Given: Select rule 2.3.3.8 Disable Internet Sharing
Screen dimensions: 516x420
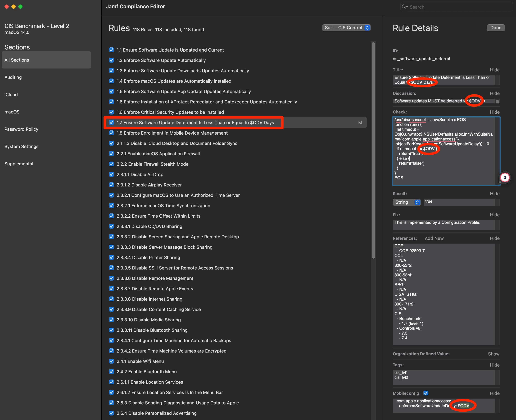Looking at the screenshot, I should click(x=149, y=299).
